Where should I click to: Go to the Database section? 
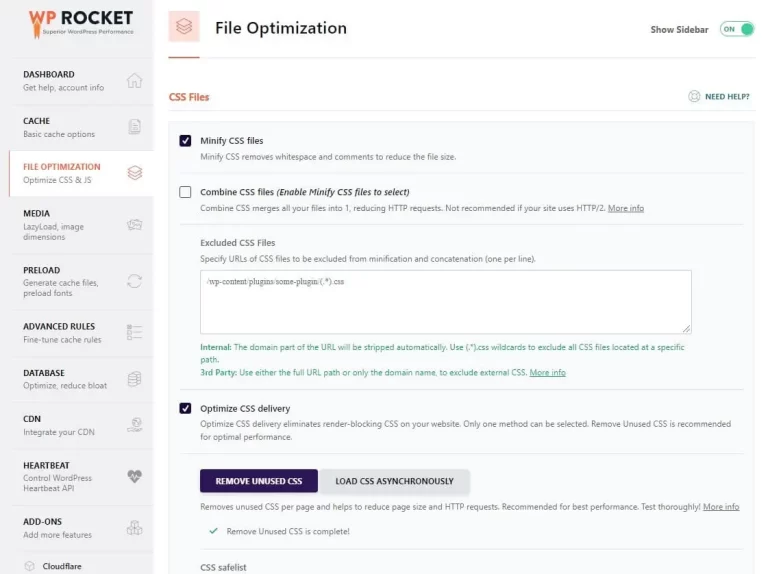pyautogui.click(x=82, y=379)
